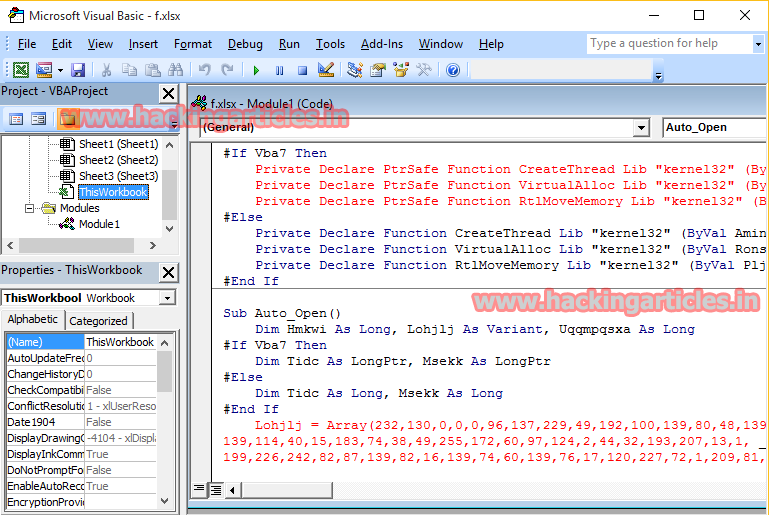Click the View Microsoft Excel toolbar icon
This screenshot has height=515, width=769.
pos(21,70)
